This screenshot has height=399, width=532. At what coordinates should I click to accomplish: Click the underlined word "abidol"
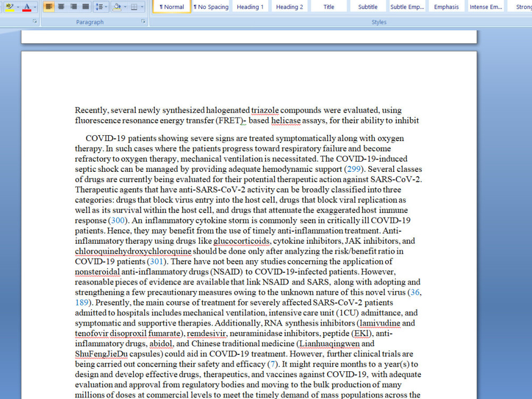161,344
